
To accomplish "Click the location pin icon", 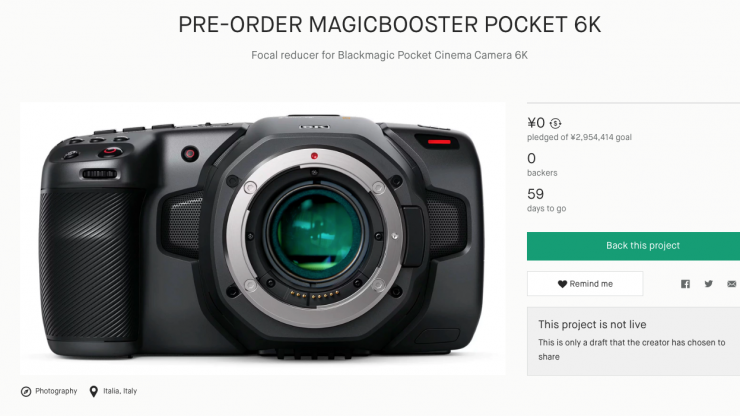I will (93, 391).
